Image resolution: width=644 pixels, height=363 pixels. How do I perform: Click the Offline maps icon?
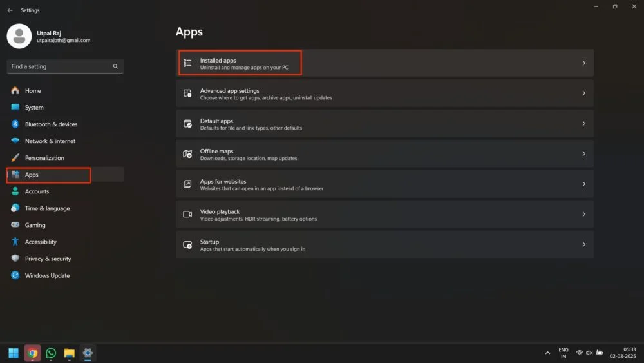click(187, 154)
